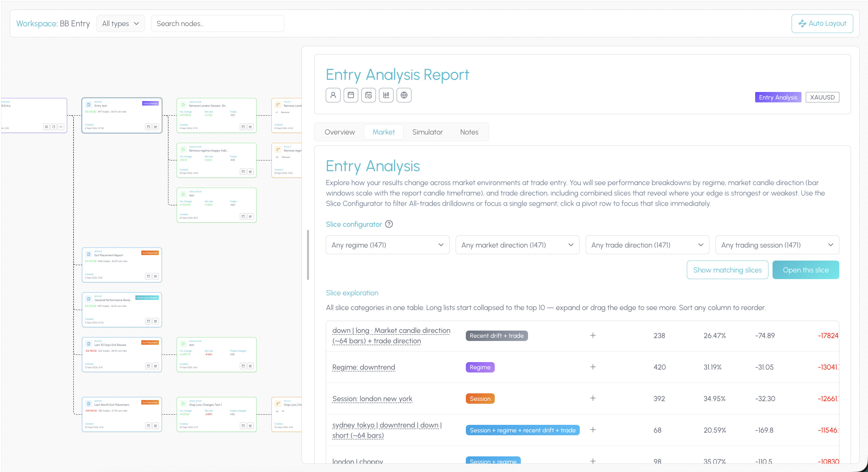Open the Simulator tab
Viewport: 868px width, 472px height.
pyautogui.click(x=427, y=132)
